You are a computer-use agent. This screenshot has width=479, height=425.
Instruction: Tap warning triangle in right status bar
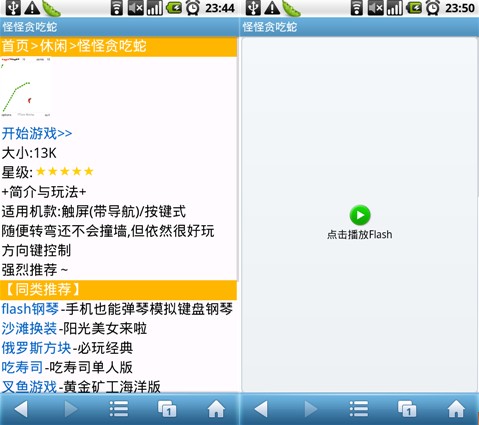tap(272, 8)
